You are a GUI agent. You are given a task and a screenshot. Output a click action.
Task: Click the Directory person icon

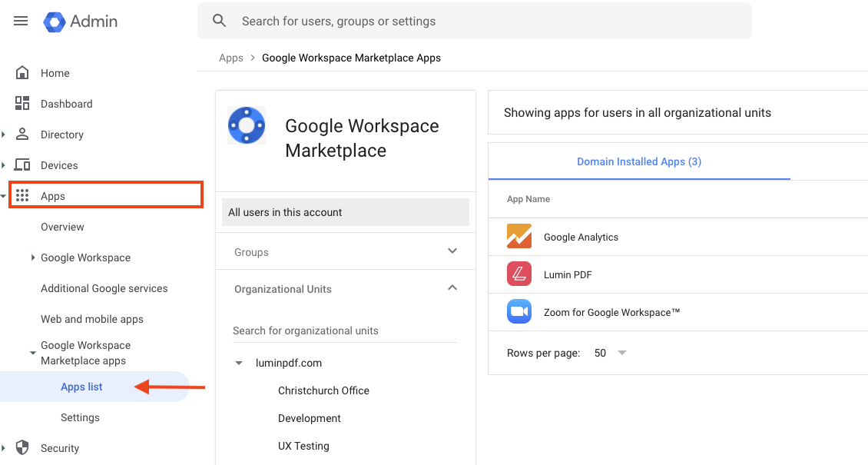point(22,134)
